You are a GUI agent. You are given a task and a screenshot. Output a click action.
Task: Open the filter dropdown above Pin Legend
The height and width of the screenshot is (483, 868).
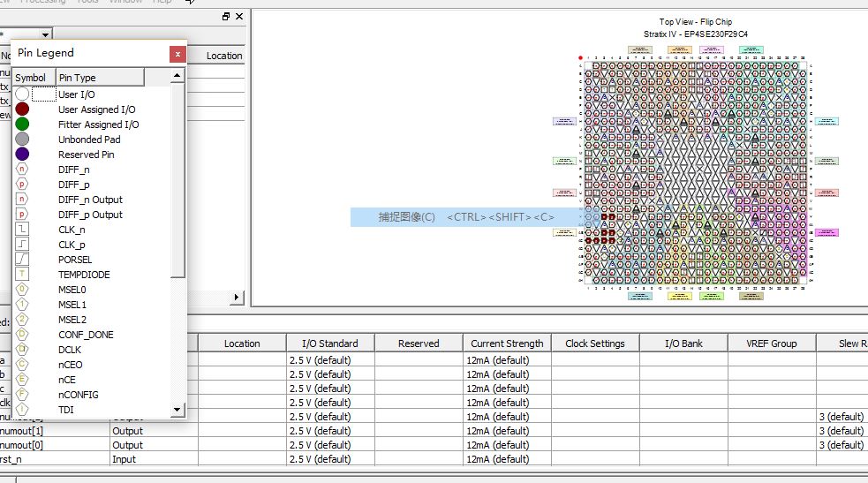pyautogui.click(x=46, y=34)
